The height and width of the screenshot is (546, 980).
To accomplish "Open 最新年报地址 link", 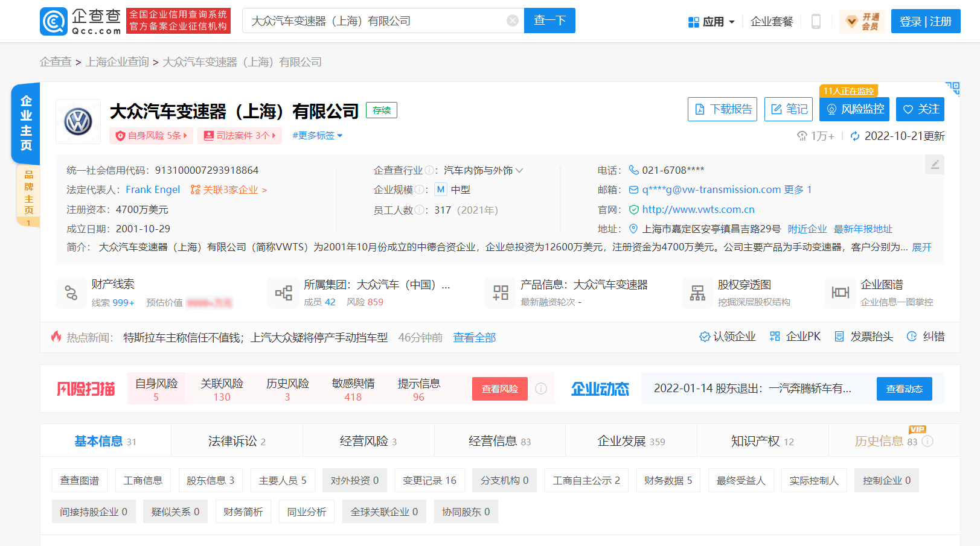I will point(863,229).
